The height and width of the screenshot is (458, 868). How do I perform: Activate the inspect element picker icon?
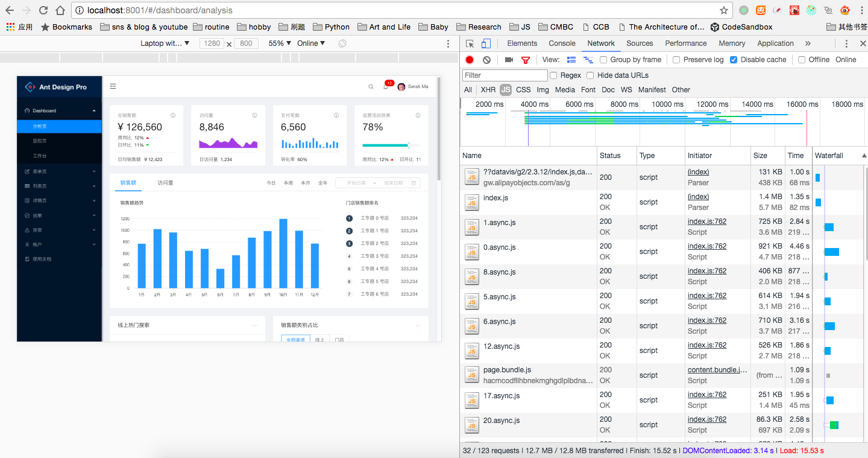(x=470, y=43)
